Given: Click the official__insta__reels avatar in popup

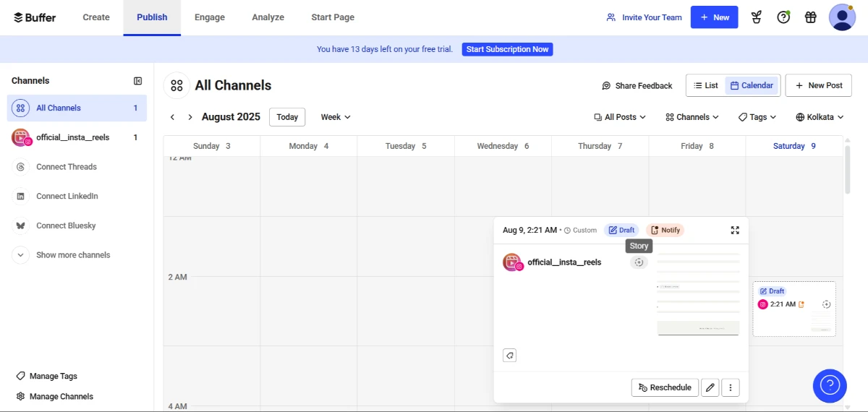Looking at the screenshot, I should click(x=512, y=262).
